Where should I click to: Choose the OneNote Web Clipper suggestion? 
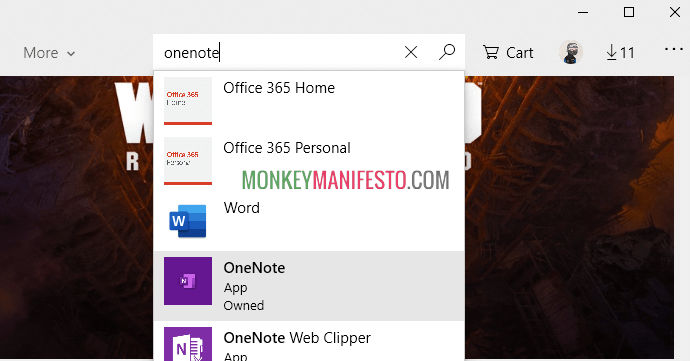click(309, 341)
